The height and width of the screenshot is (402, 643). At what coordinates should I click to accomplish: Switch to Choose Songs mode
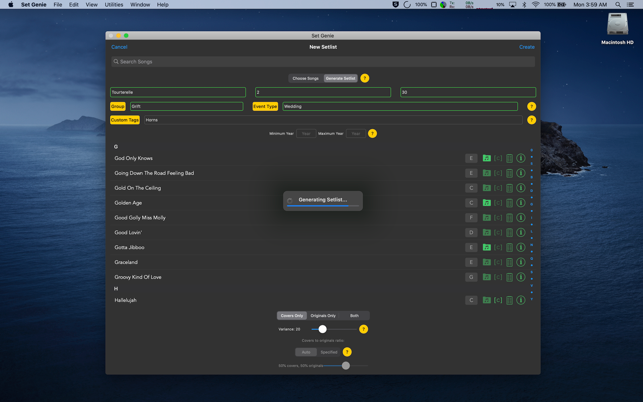click(306, 78)
